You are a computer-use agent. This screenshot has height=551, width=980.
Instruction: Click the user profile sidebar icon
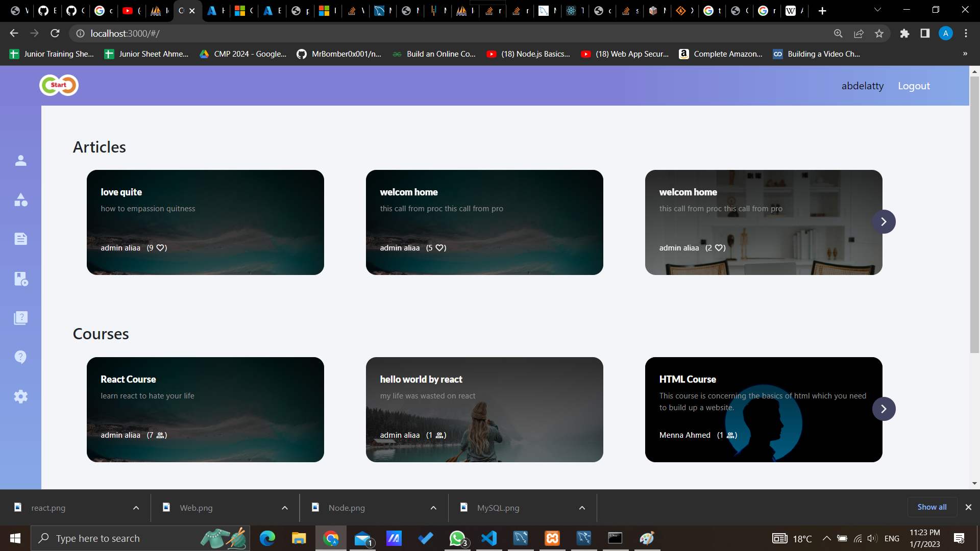(x=20, y=161)
